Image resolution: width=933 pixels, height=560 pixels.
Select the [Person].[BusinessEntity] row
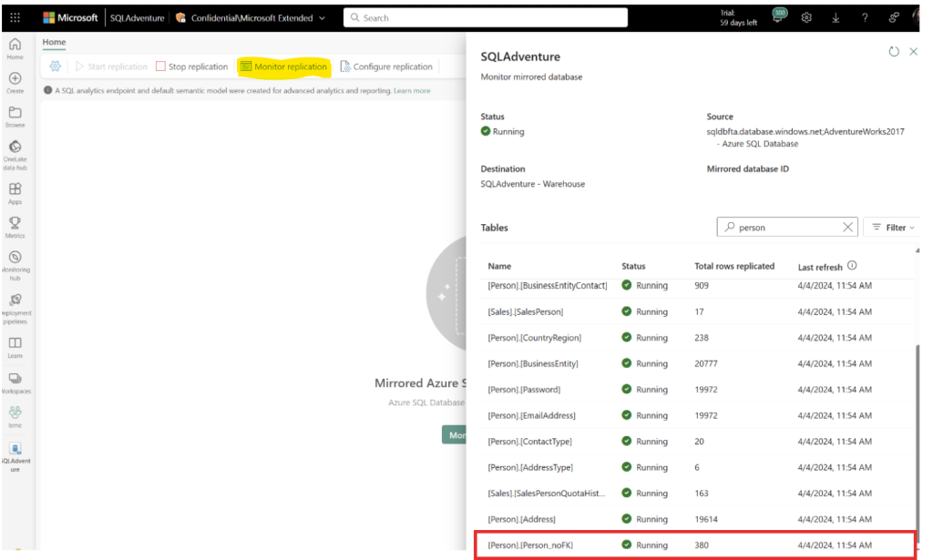coord(697,363)
